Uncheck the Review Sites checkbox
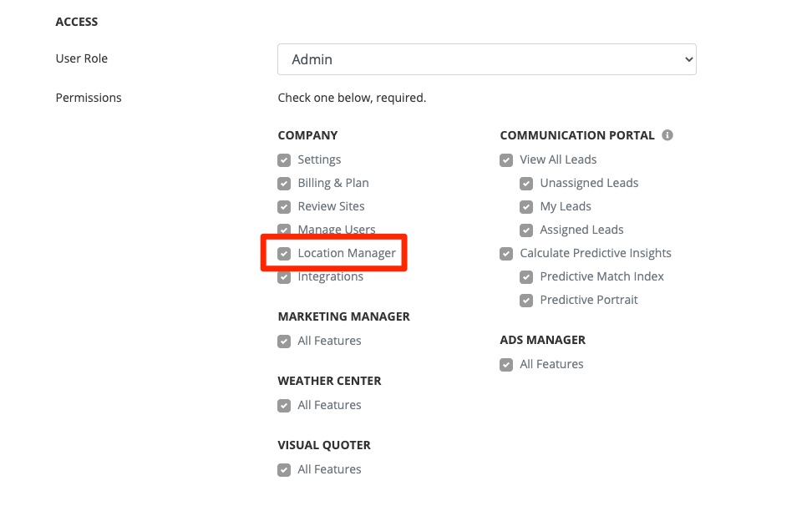812x506 pixels. [284, 206]
